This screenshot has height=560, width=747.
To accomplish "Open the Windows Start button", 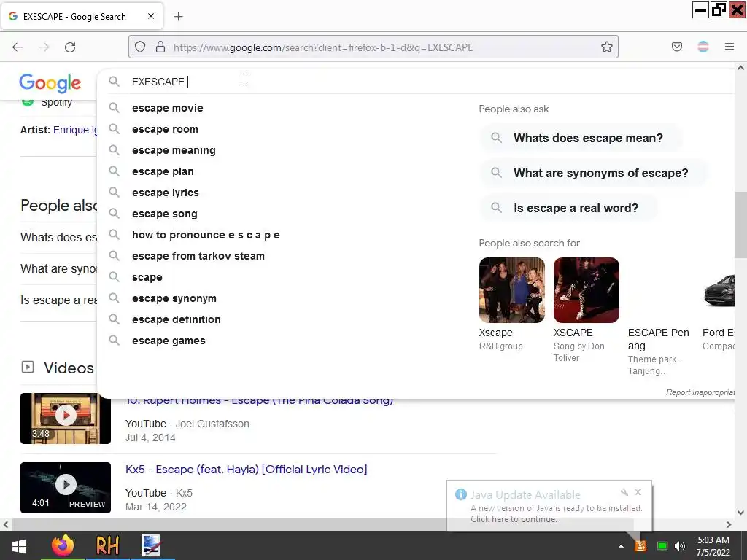I will pyautogui.click(x=19, y=545).
